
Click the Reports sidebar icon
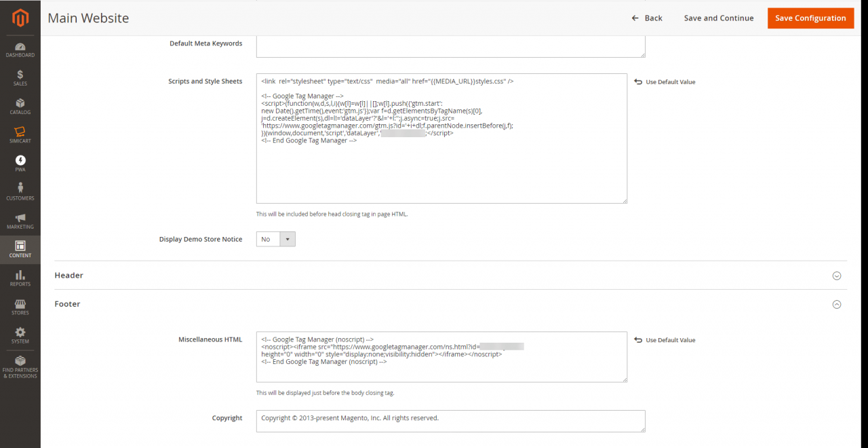(20, 278)
